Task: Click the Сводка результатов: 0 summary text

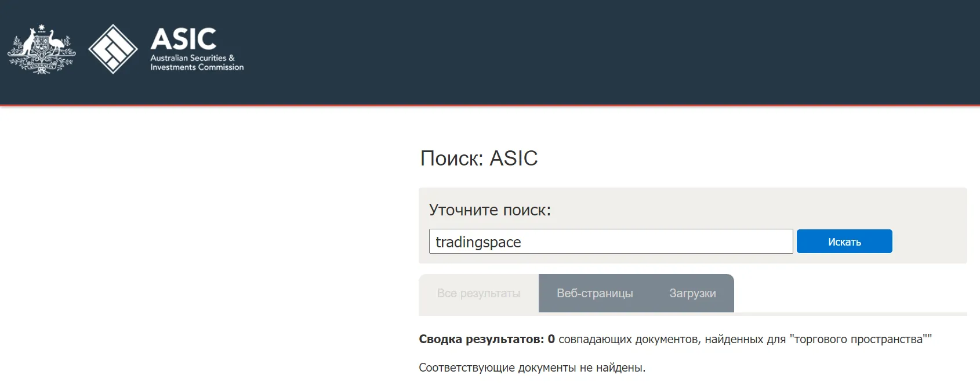Action: tap(487, 339)
